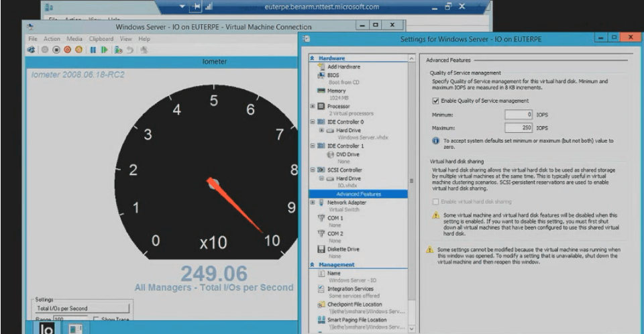Collapse the Hard Drive IO.vhdx node
The image size is (644, 334).
tap(321, 178)
